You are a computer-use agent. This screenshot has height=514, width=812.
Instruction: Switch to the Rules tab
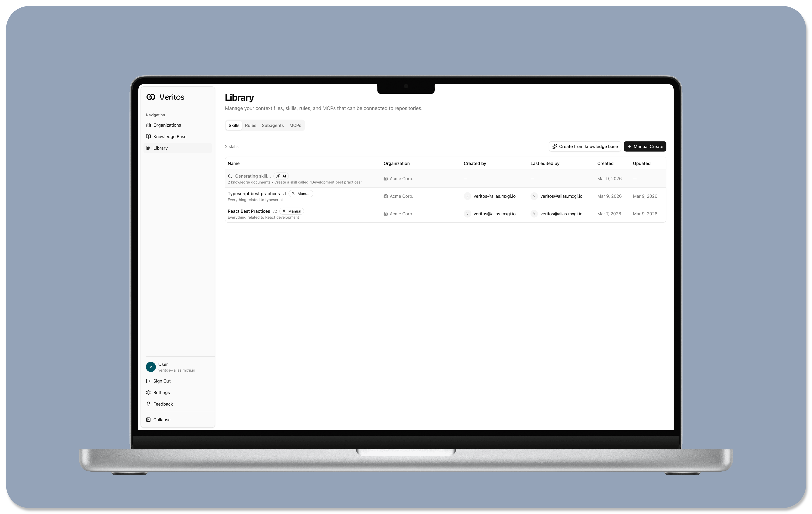pyautogui.click(x=250, y=125)
